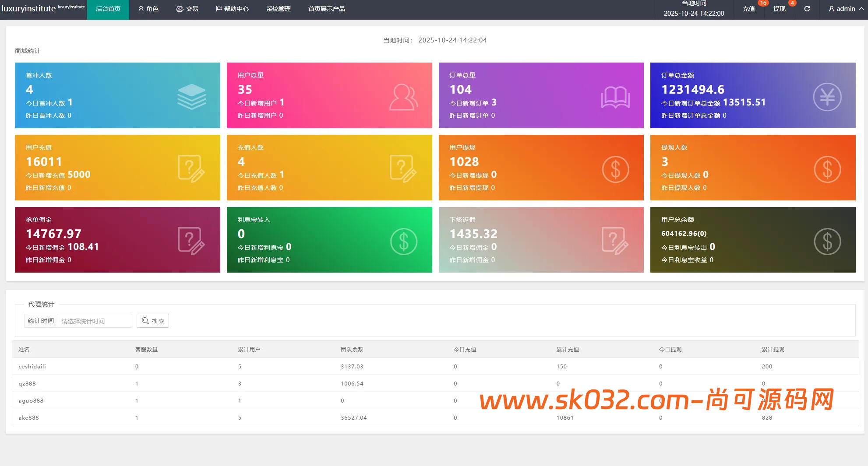
Task: Click the 统计时间 date input field
Action: click(95, 321)
